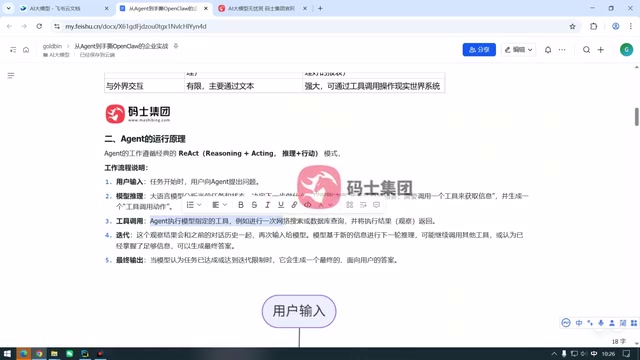The image size is (640, 360).
Task: Apply italic formatting to selected text
Action: [267, 205]
